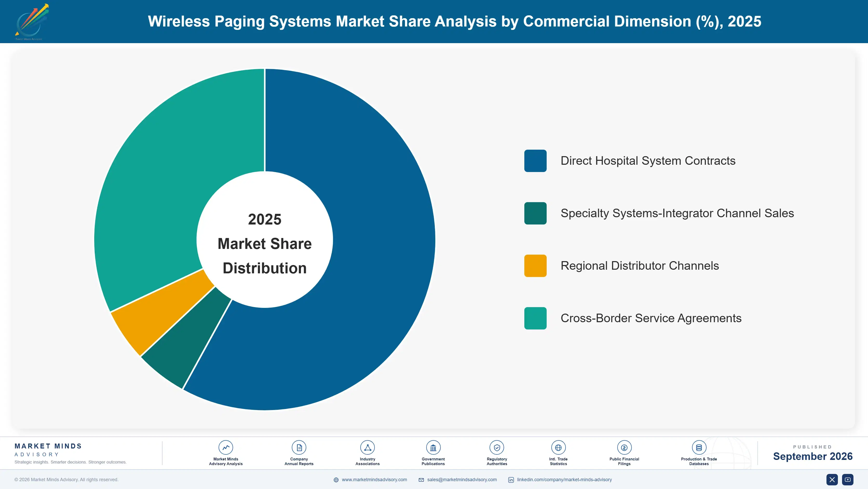Select the Direct Hospital System Contracts legend label
Screen dimensions: 868x489
648,161
